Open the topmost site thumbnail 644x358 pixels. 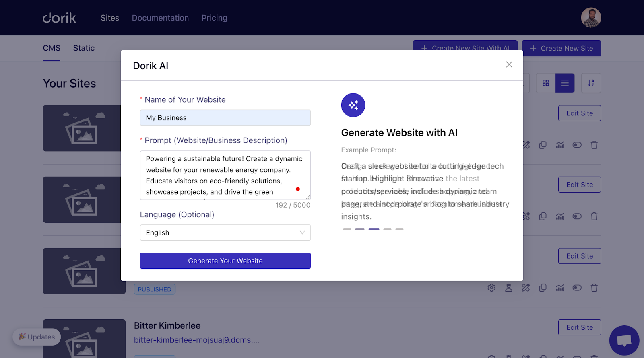pos(82,128)
